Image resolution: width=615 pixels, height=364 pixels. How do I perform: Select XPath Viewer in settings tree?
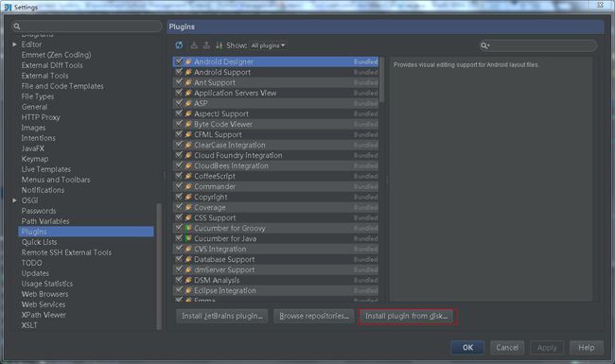44,315
